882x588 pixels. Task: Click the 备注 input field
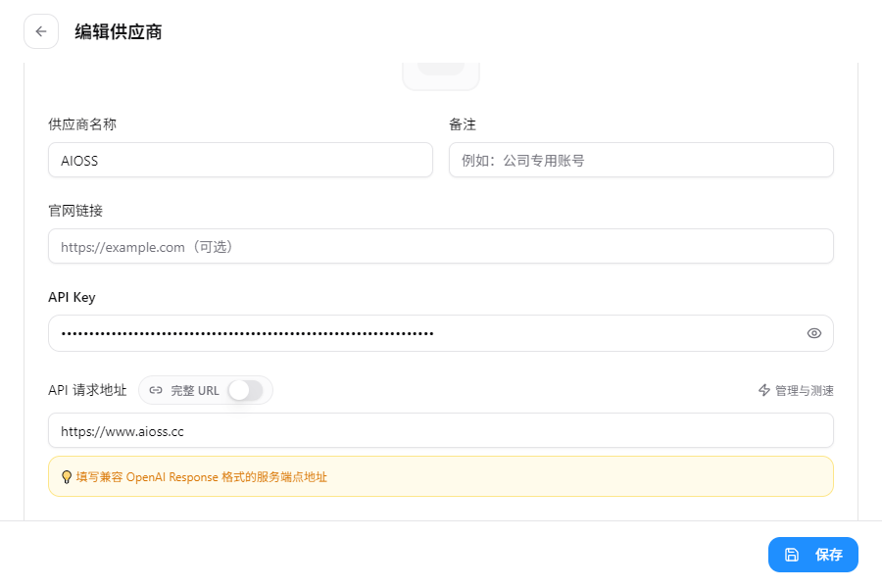(641, 161)
